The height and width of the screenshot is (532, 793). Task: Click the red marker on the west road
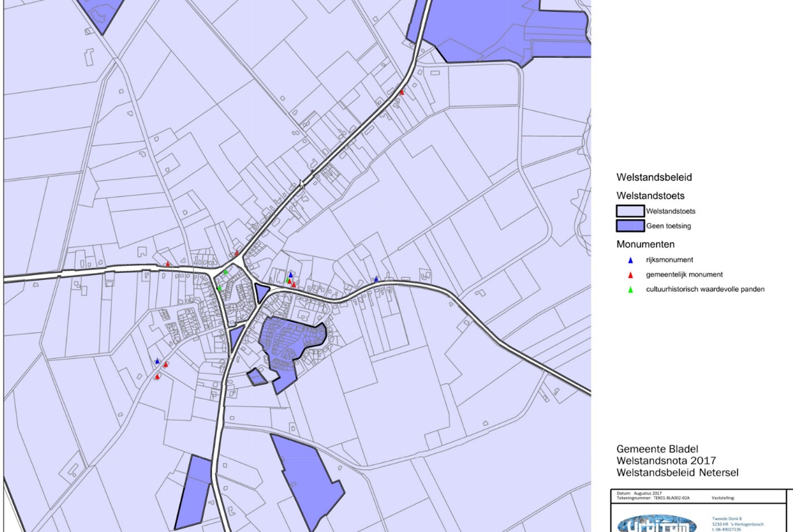(168, 264)
